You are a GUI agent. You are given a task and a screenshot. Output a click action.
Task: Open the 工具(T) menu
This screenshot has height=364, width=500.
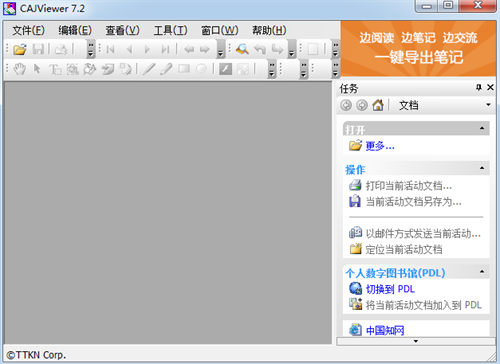[170, 30]
